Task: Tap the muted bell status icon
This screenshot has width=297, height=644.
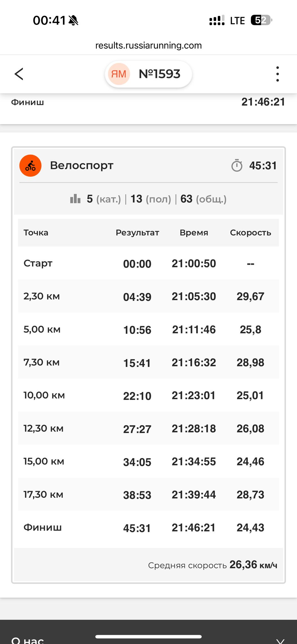Action: 74,20
